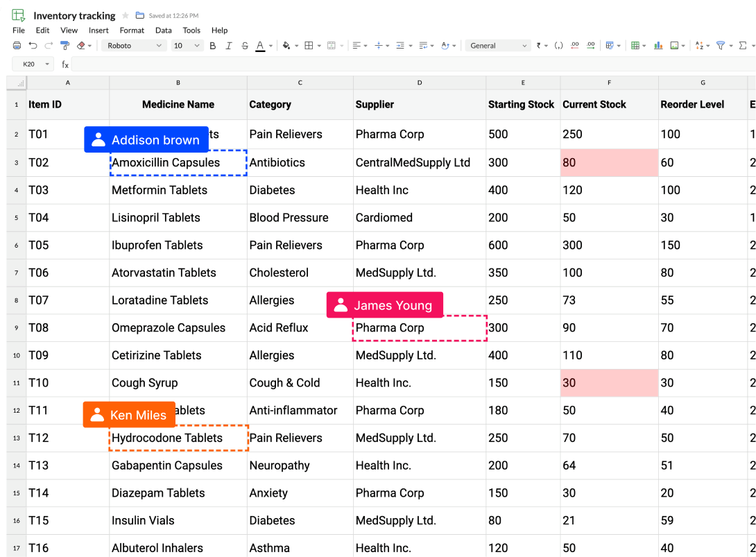Toggle bold formatting
The width and height of the screenshot is (756, 557).
click(212, 45)
